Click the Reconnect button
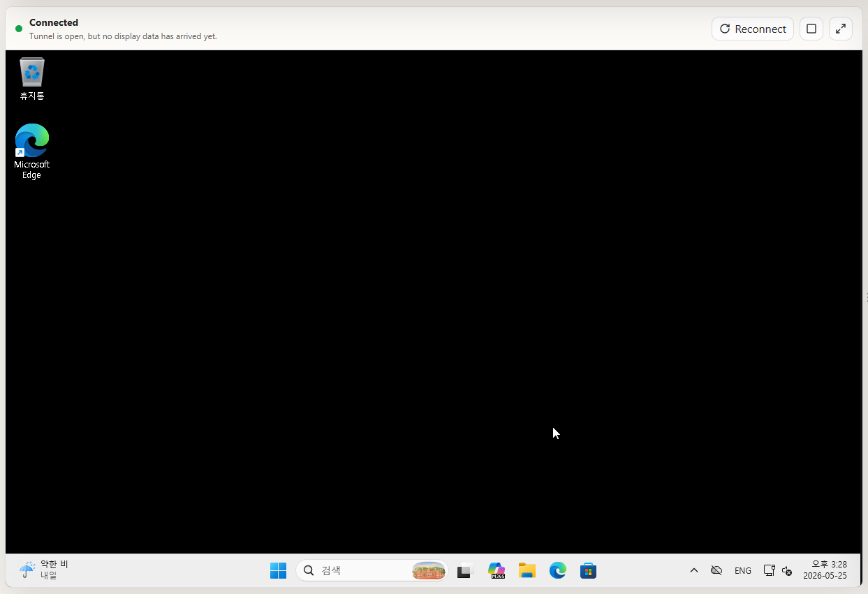The height and width of the screenshot is (594, 868). click(x=752, y=29)
